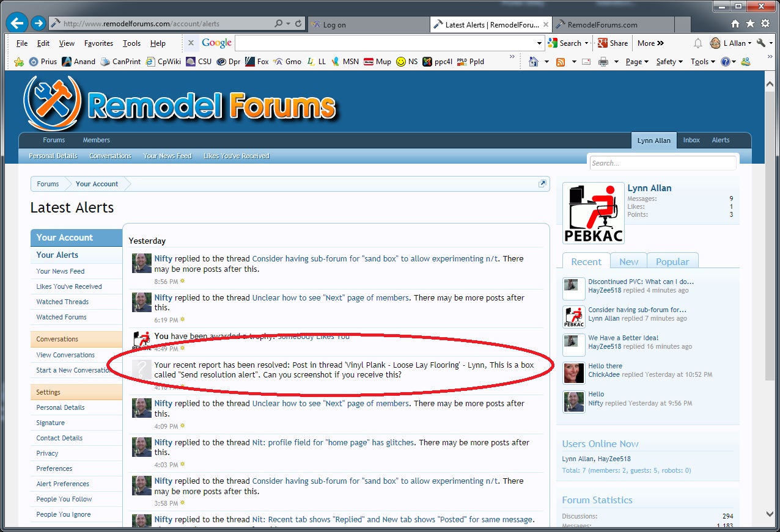This screenshot has height=532, width=780.
Task: Open the Prius bookmark in favorites bar
Action: click(43, 62)
